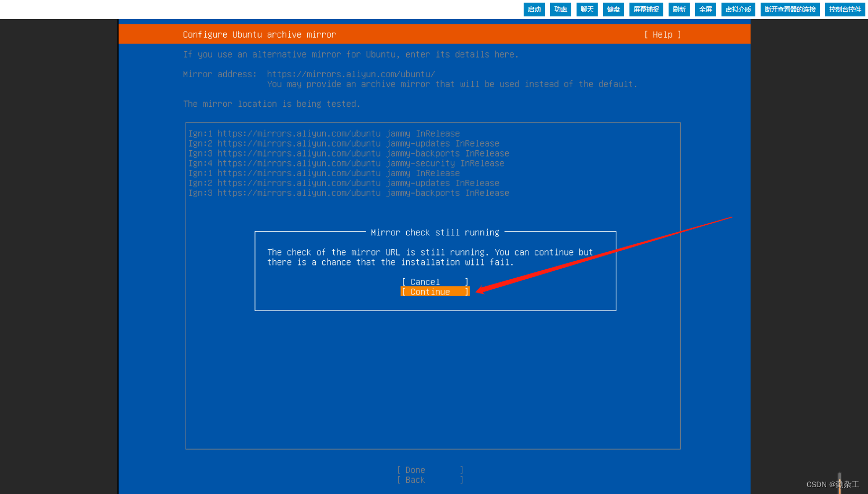Click the 'Mirror check still running' dialog title
This screenshot has height=494, width=868.
pos(435,233)
